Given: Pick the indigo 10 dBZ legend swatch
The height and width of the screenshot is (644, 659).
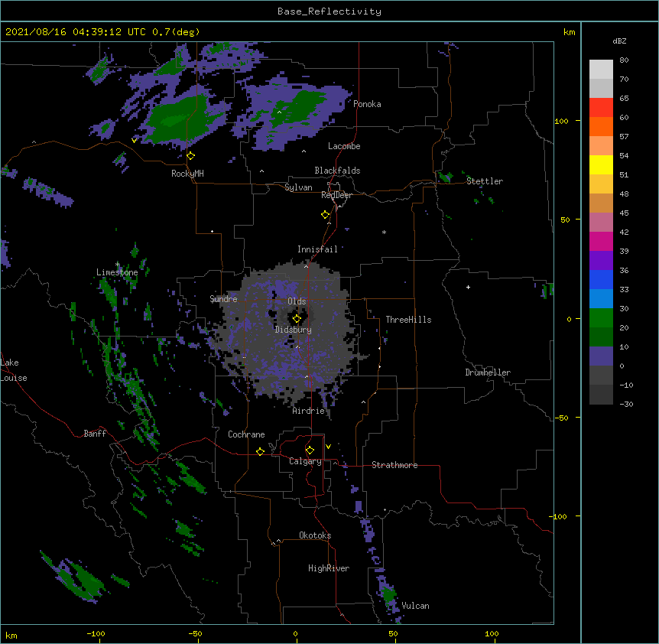Looking at the screenshot, I should tap(601, 356).
